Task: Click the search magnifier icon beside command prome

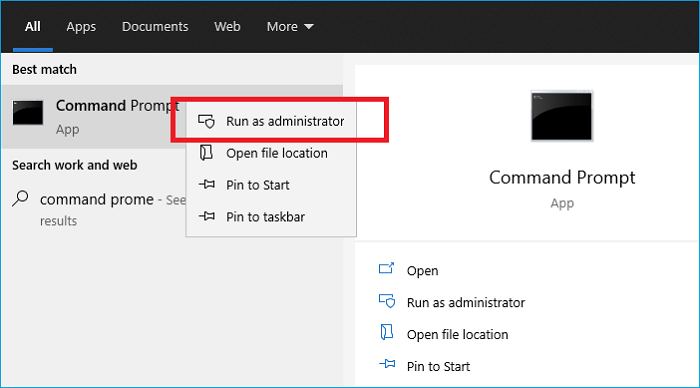Action: [x=21, y=198]
